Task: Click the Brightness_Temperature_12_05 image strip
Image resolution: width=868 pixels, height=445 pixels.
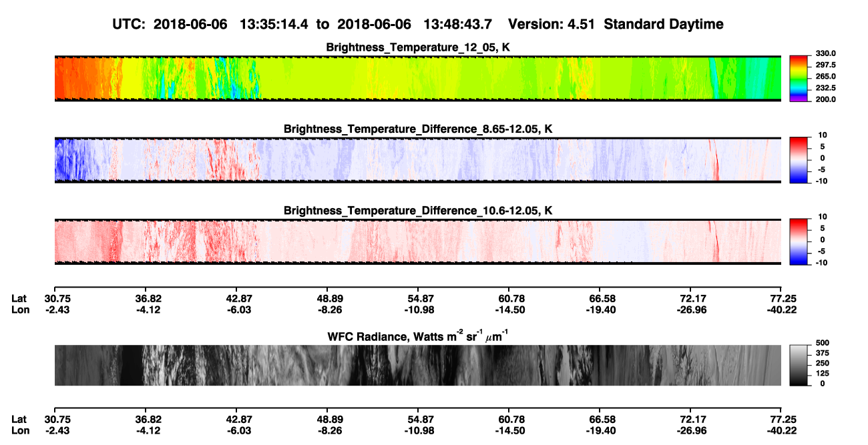Action: (418, 78)
